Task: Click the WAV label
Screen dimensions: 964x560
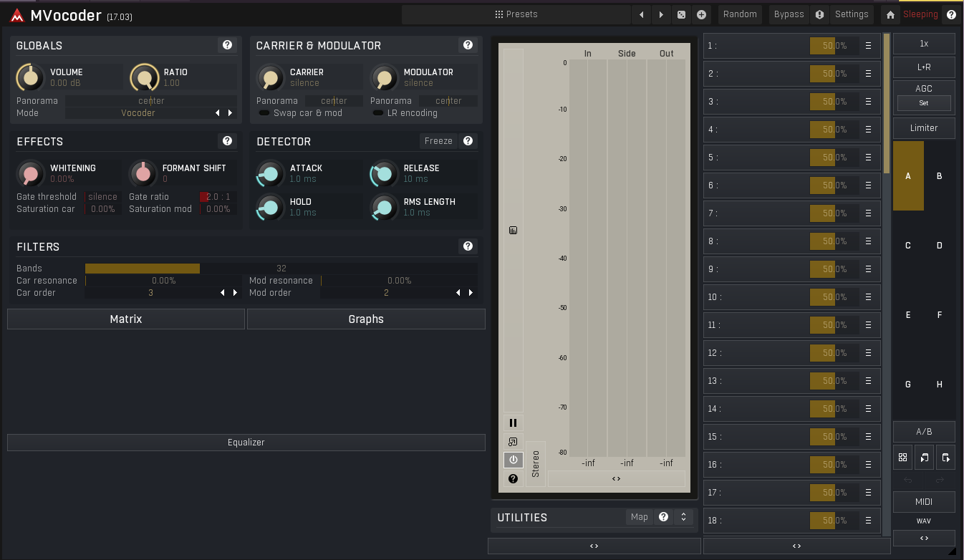Action: click(924, 521)
